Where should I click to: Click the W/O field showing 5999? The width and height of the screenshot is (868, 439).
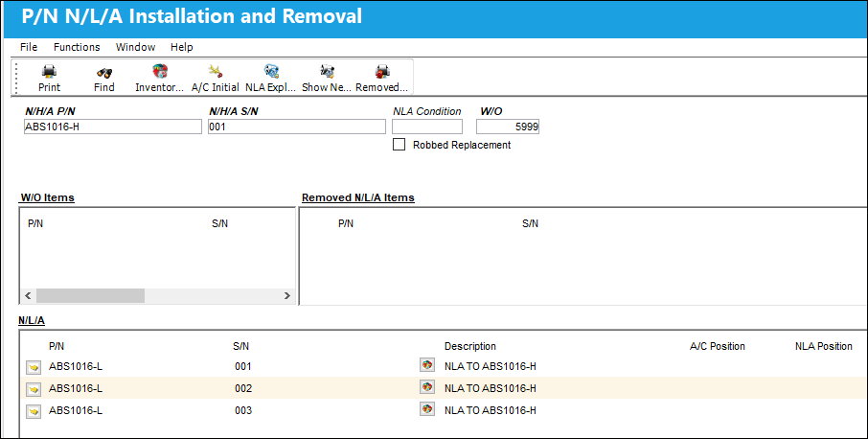(x=508, y=127)
